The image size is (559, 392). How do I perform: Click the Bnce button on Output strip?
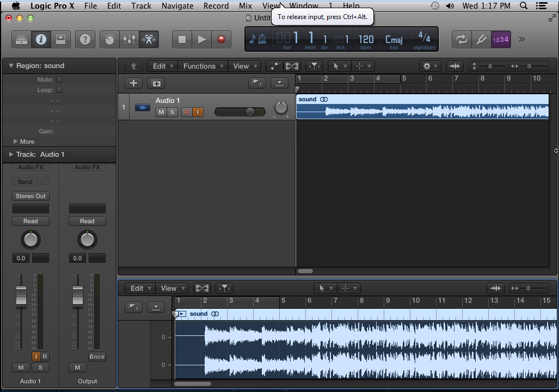coord(96,357)
